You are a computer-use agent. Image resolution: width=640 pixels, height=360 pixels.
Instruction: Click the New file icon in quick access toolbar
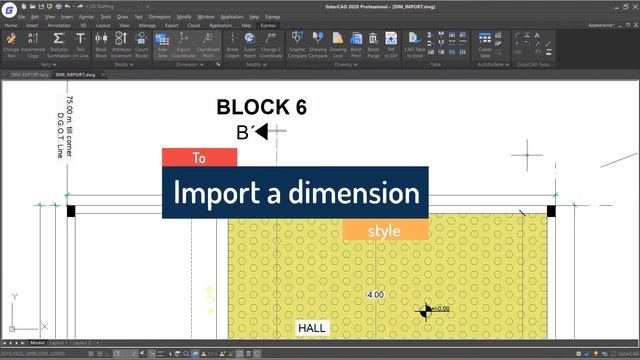click(24, 7)
